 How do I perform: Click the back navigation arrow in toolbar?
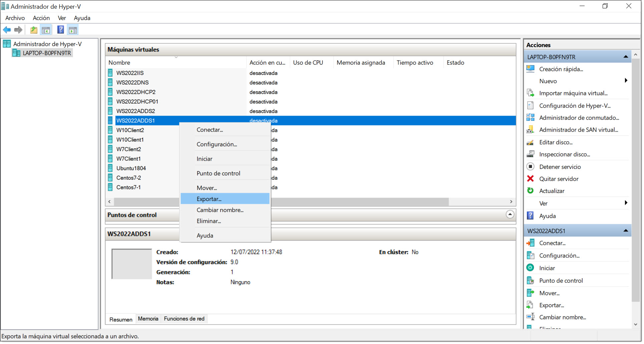pos(7,30)
